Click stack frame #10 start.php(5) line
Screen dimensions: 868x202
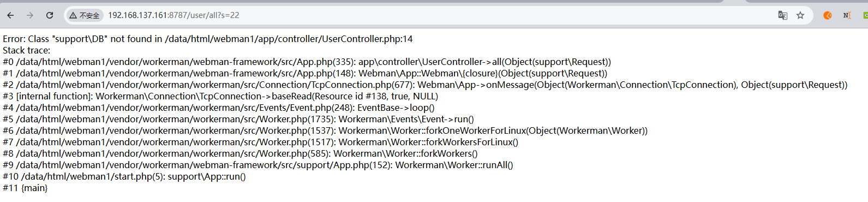pos(124,176)
